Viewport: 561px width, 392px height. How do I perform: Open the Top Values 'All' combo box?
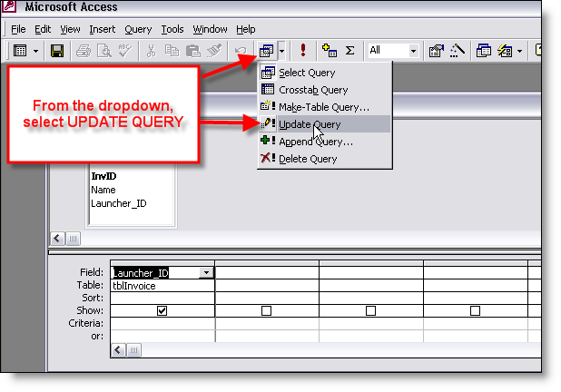tap(393, 51)
